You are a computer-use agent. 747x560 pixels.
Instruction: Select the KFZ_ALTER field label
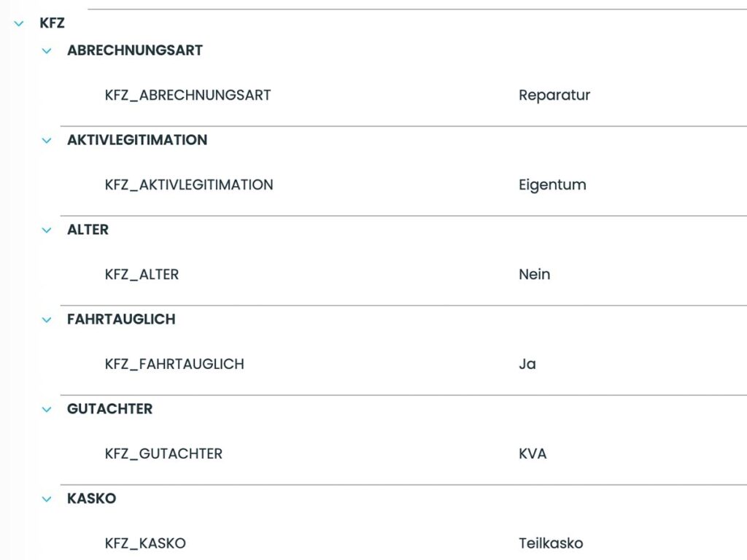[x=143, y=274]
